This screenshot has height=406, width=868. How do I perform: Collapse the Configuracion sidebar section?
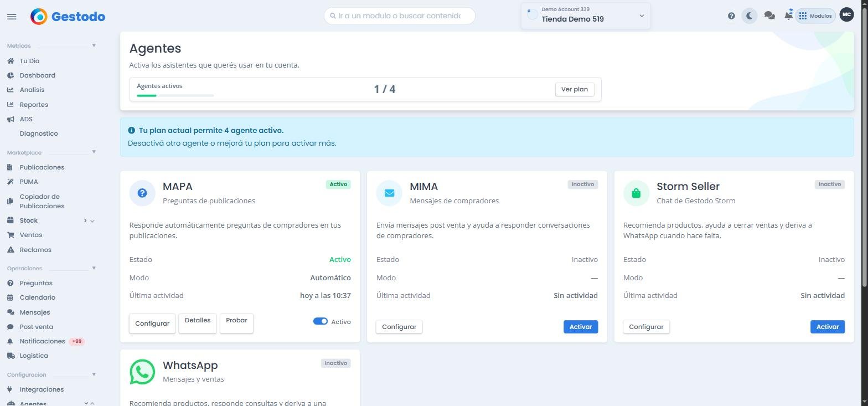(94, 374)
